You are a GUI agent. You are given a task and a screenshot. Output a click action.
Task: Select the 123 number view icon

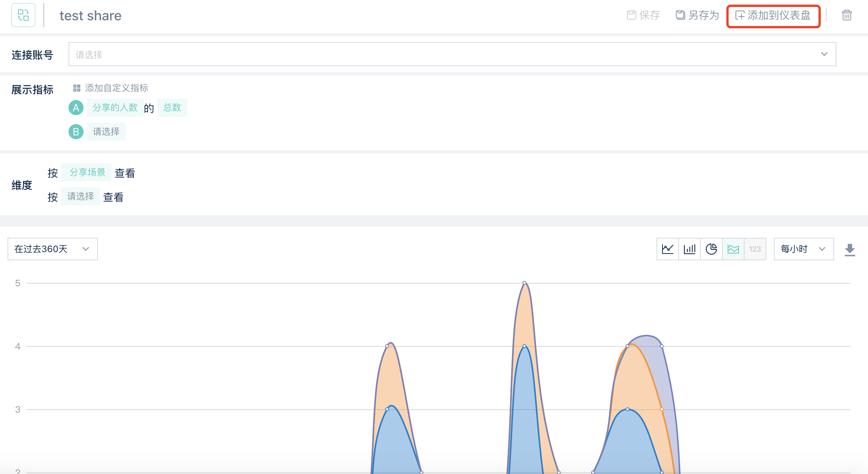pos(755,249)
